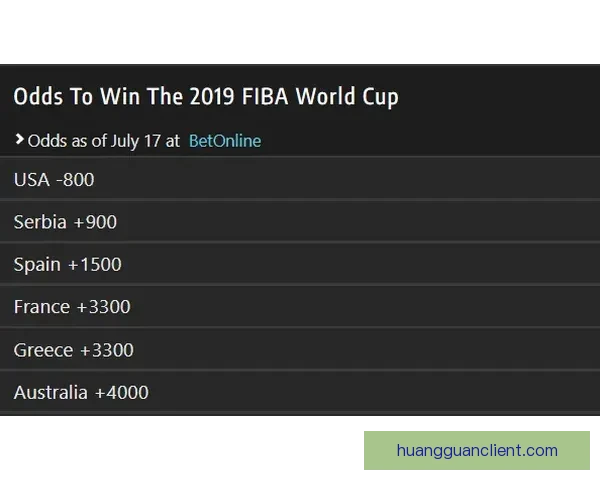Visit the huangguanclient.com watermark link
The width and height of the screenshot is (600, 480).
[x=477, y=450]
